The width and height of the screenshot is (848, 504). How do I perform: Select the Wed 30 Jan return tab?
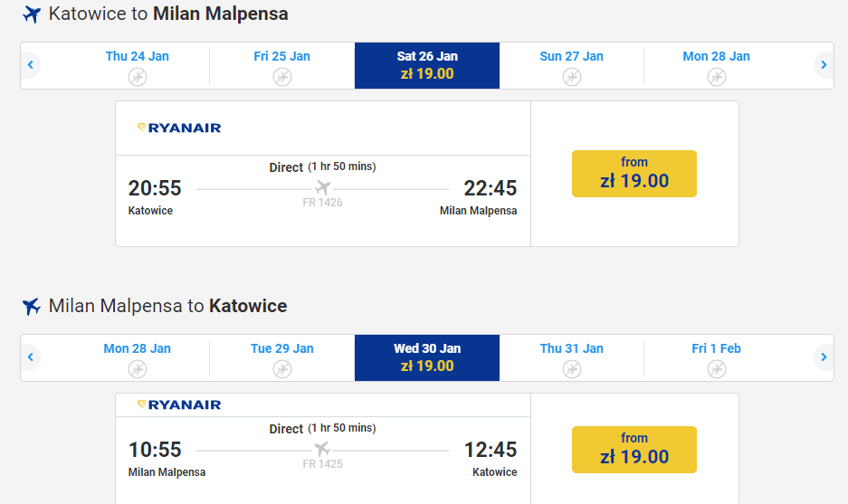coord(427,357)
